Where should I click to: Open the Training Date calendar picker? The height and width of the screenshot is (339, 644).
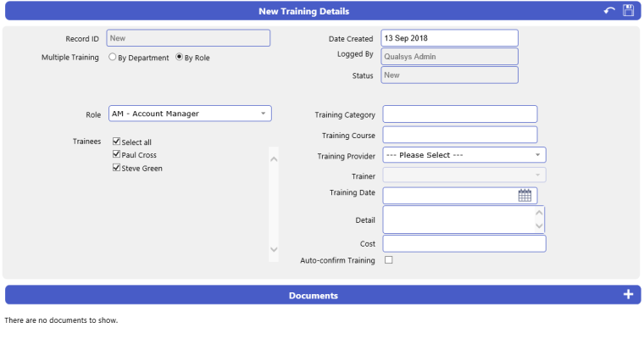[x=525, y=196]
